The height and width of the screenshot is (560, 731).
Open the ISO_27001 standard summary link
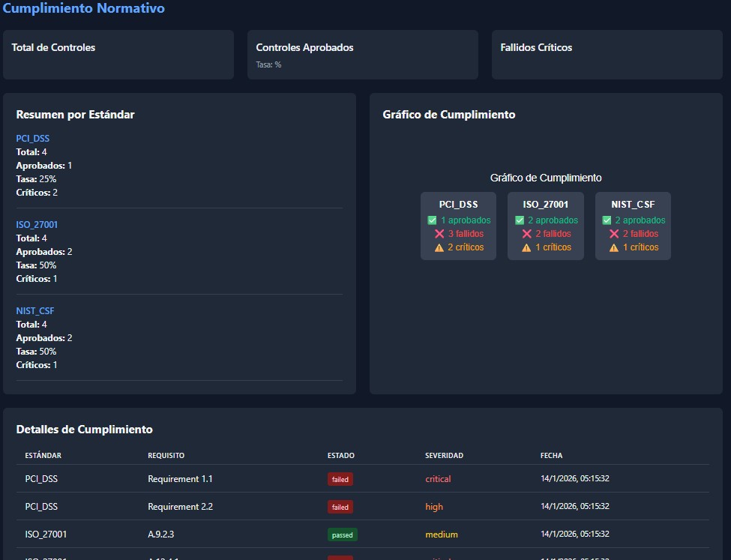(x=37, y=225)
